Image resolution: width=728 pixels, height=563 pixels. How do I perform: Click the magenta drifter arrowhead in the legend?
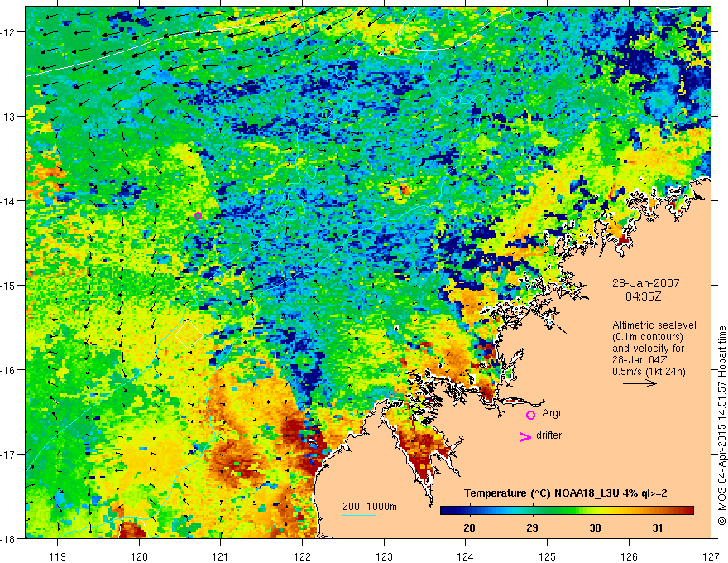click(524, 437)
